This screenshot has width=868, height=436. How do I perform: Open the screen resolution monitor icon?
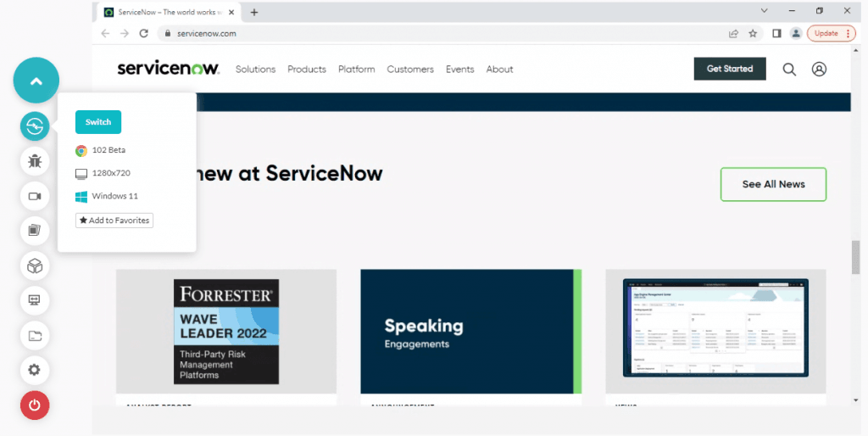(x=35, y=300)
